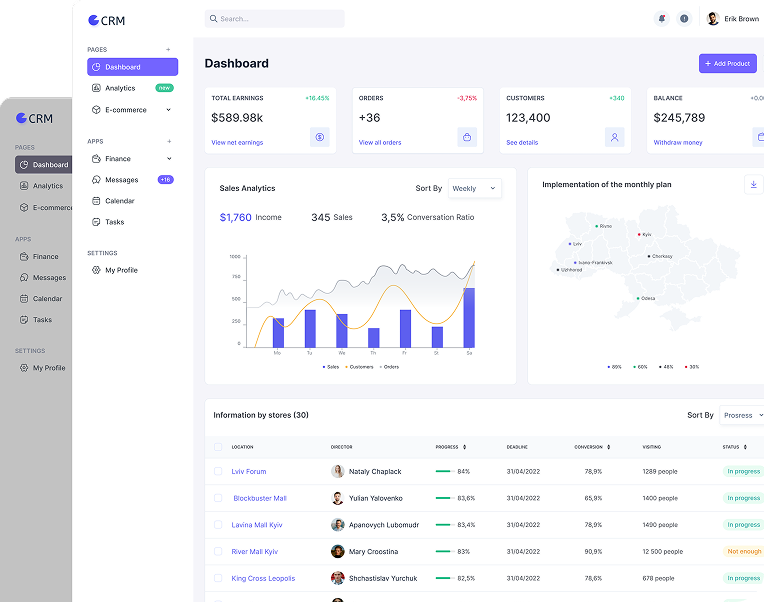
Task: Click the plus icon next to Pages heading
Action: click(x=168, y=49)
